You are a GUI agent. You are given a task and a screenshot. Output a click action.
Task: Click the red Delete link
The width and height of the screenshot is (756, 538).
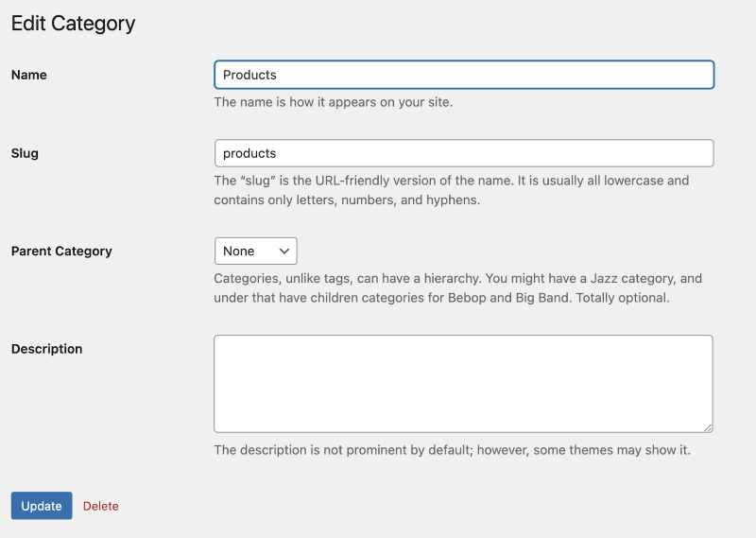click(101, 506)
